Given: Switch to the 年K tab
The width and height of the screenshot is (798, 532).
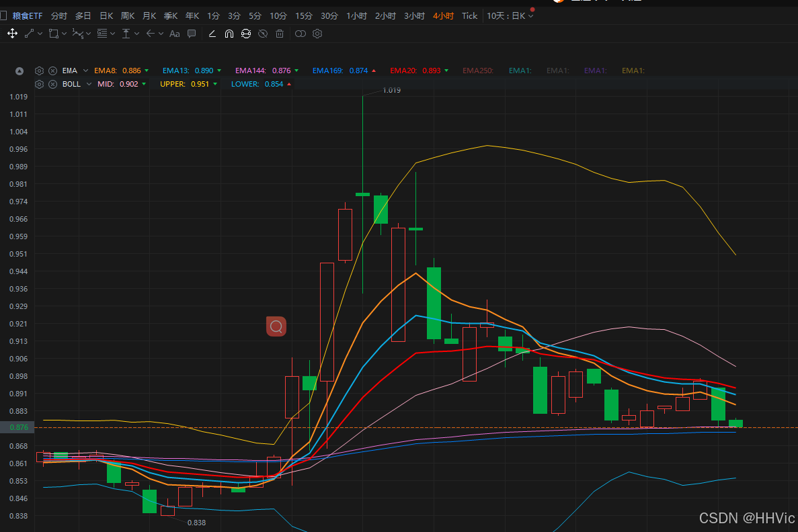Looking at the screenshot, I should pos(192,15).
